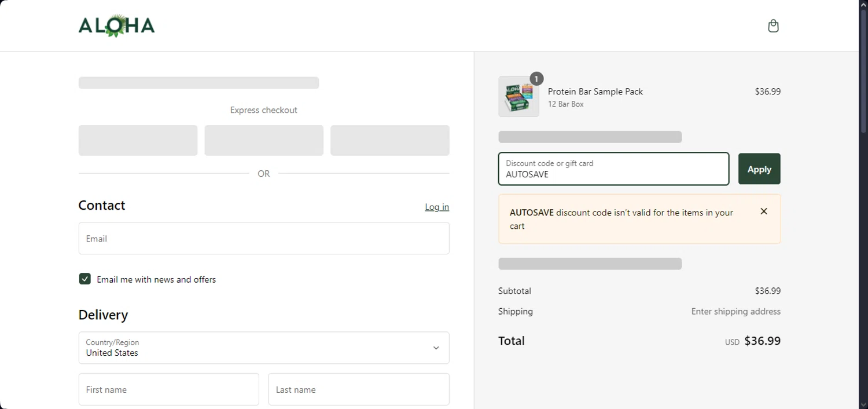Click the item quantity badge on product
Image resolution: width=868 pixels, height=409 pixels.
tap(536, 79)
